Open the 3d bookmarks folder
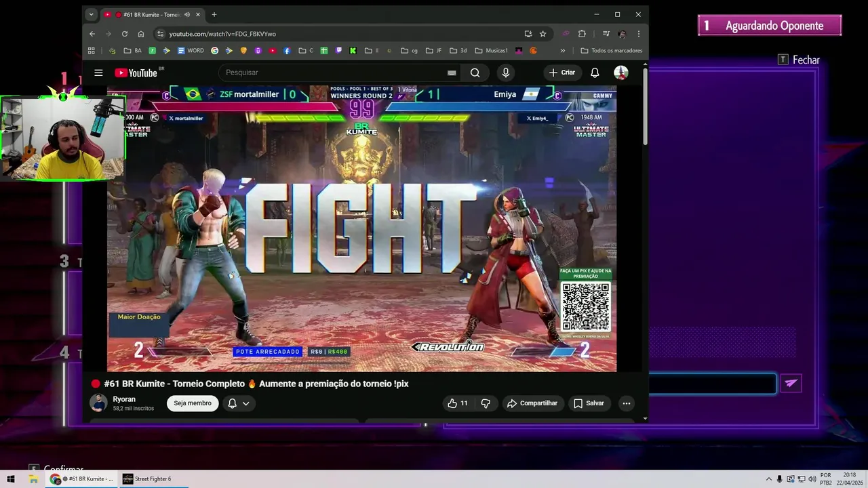Screen dimensions: 868x488 (458, 51)
